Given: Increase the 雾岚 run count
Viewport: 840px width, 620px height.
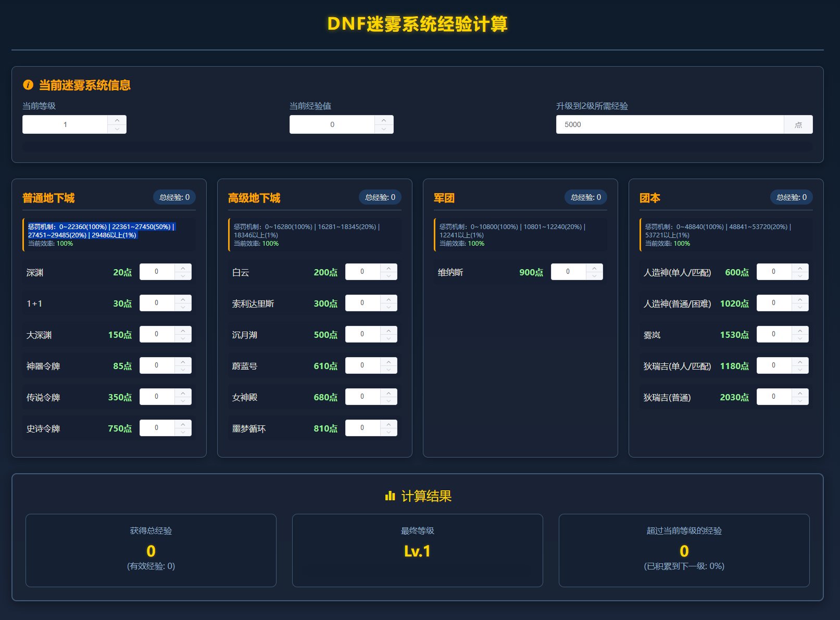Looking at the screenshot, I should pyautogui.click(x=800, y=331).
